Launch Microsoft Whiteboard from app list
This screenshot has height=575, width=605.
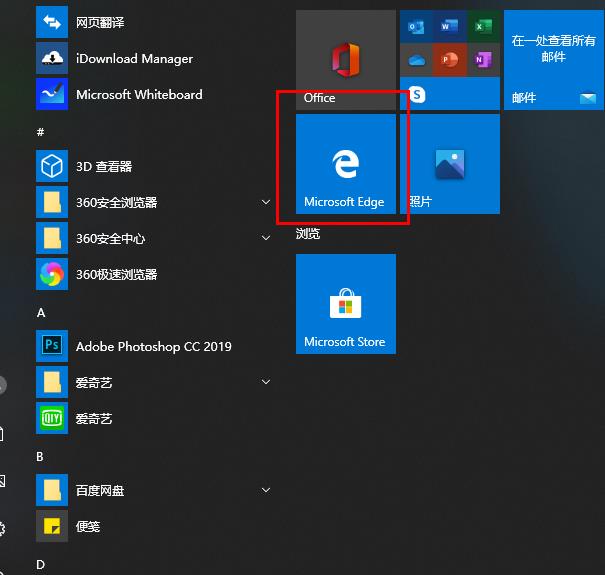point(139,95)
